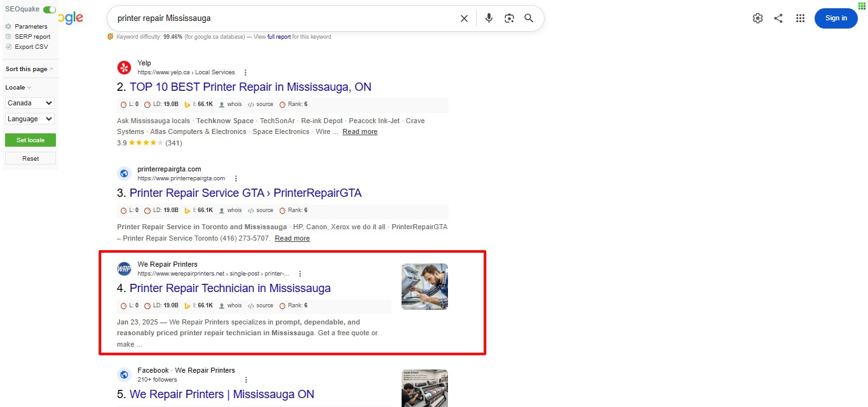Click the blue Sign in button
The height and width of the screenshot is (407, 868).
(836, 18)
